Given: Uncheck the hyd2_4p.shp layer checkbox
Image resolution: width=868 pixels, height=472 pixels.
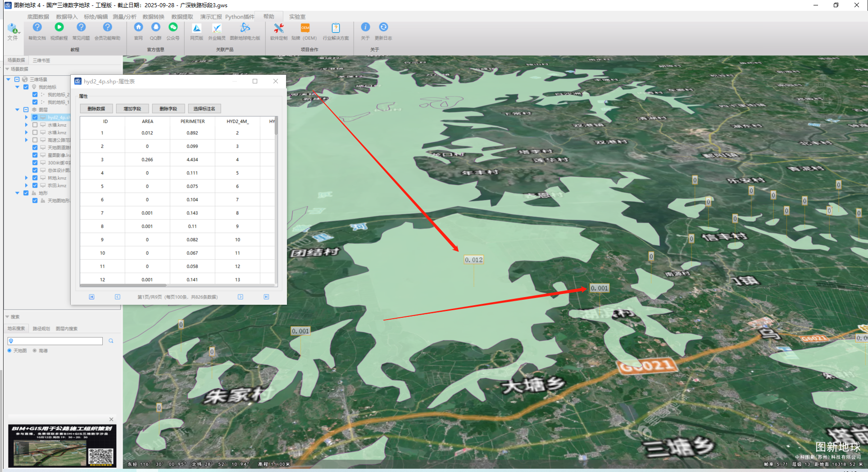Looking at the screenshot, I should coord(35,117).
